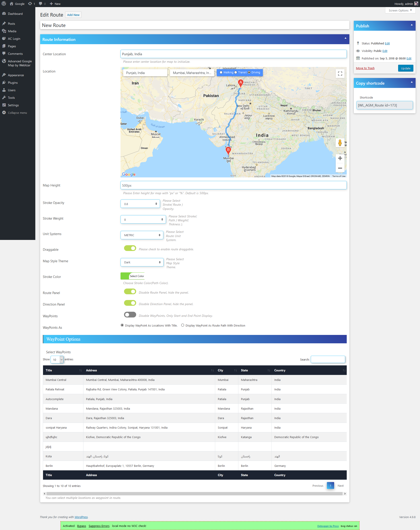
Task: Zoom in on the map with plus
Action: tap(340, 158)
